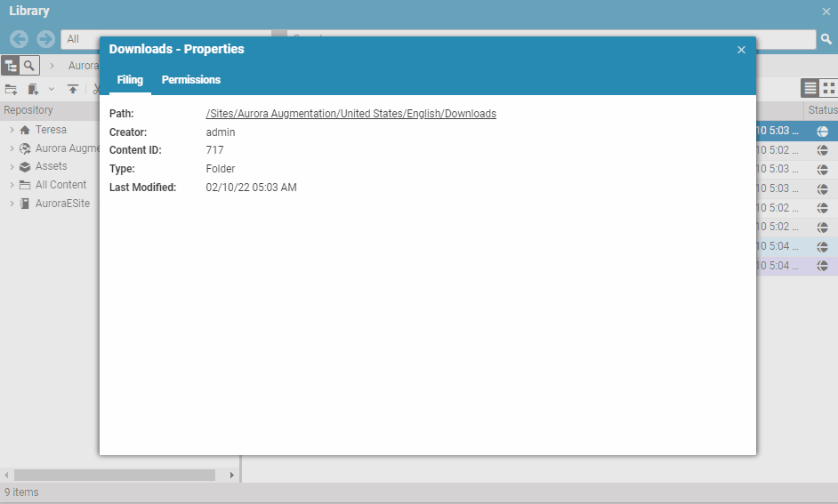Click the published status globe in first row

click(823, 131)
